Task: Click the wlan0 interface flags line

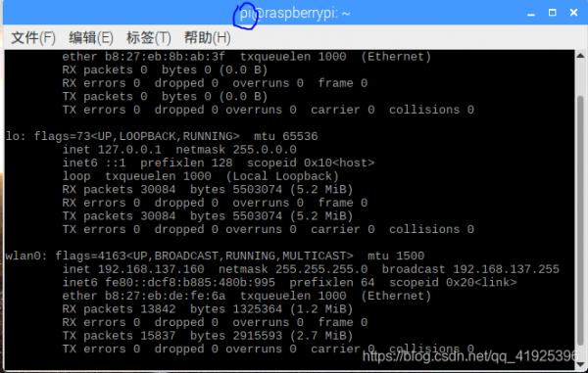Action: [x=215, y=256]
